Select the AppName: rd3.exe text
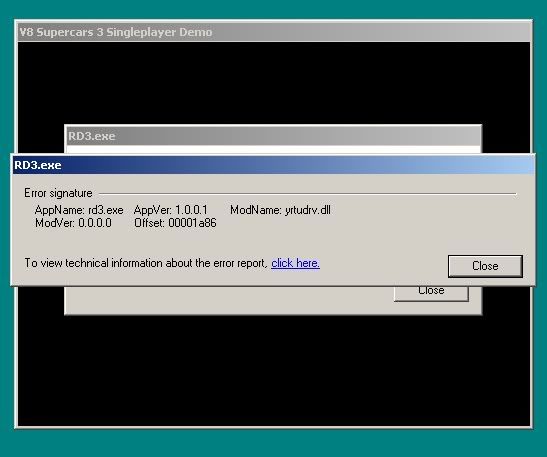This screenshot has width=547, height=457. (x=79, y=210)
